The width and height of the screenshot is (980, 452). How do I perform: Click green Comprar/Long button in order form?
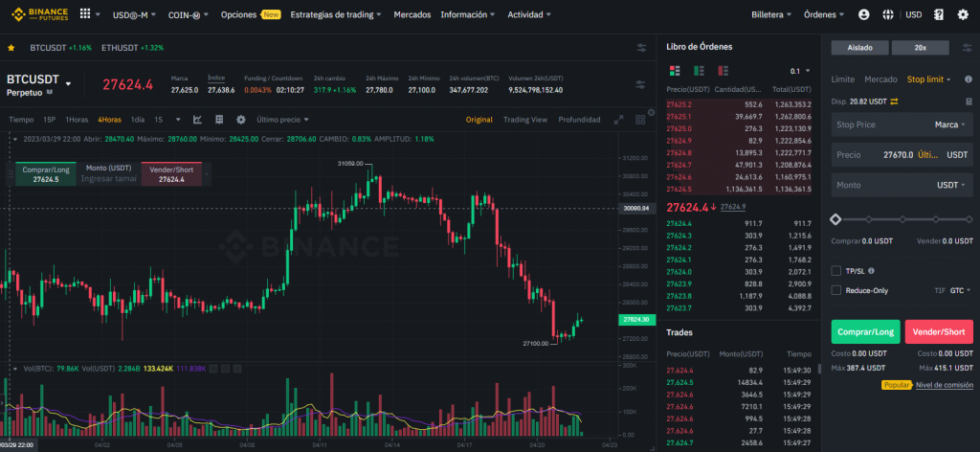pos(865,332)
